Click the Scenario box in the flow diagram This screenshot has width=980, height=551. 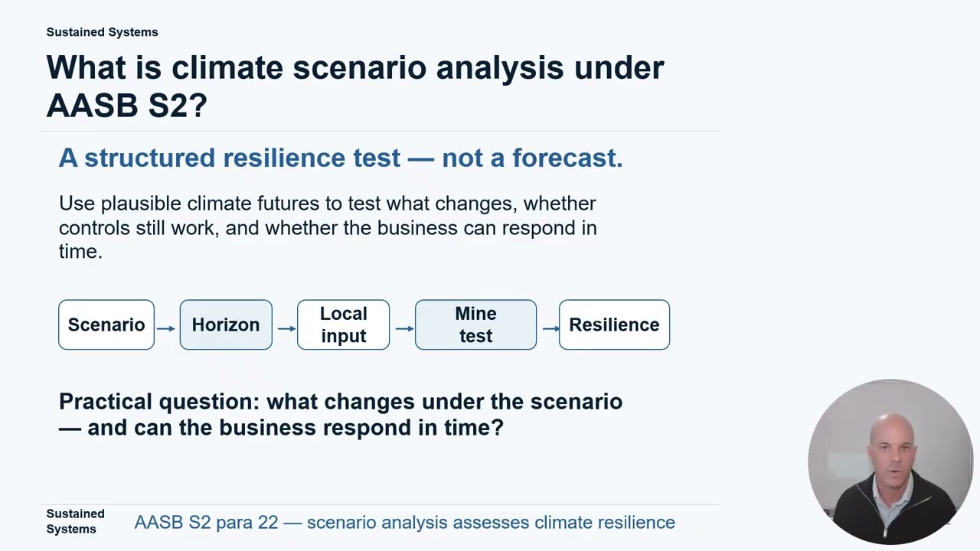[x=106, y=324]
